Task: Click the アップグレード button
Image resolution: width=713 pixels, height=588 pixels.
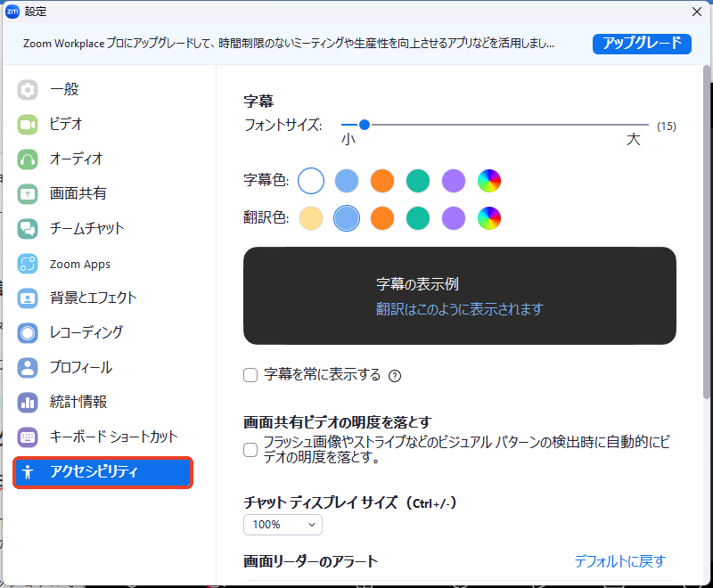Action: click(642, 44)
